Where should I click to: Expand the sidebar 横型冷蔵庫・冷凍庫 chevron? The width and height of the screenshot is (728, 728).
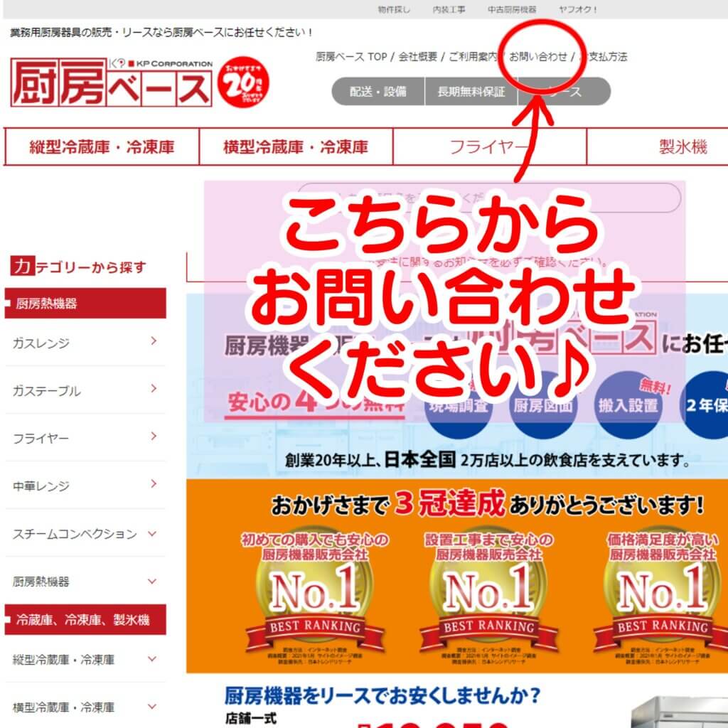152,707
